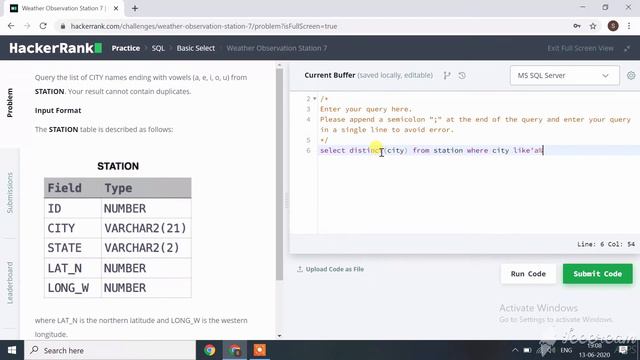The height and width of the screenshot is (360, 640).
Task: Open a new browser tab
Action: [x=135, y=8]
